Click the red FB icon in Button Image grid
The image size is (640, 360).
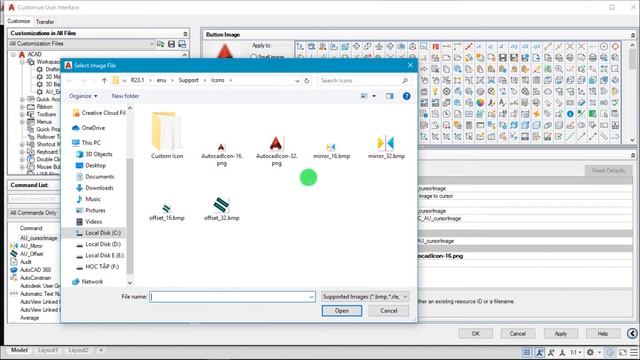click(x=436, y=47)
